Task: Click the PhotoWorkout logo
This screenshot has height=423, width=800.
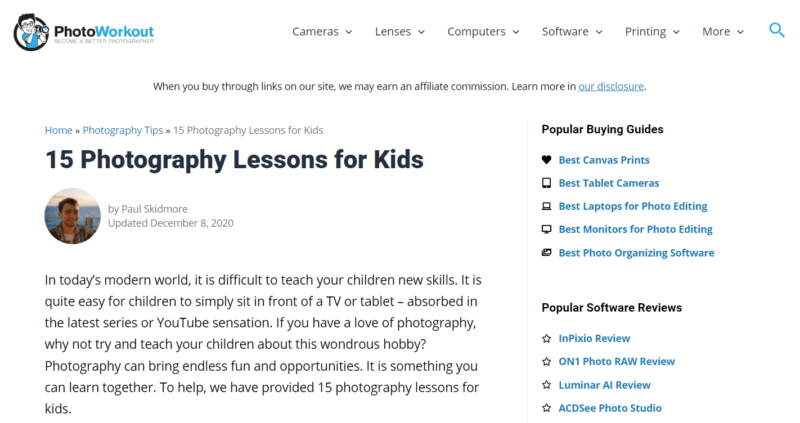Action: [84, 32]
